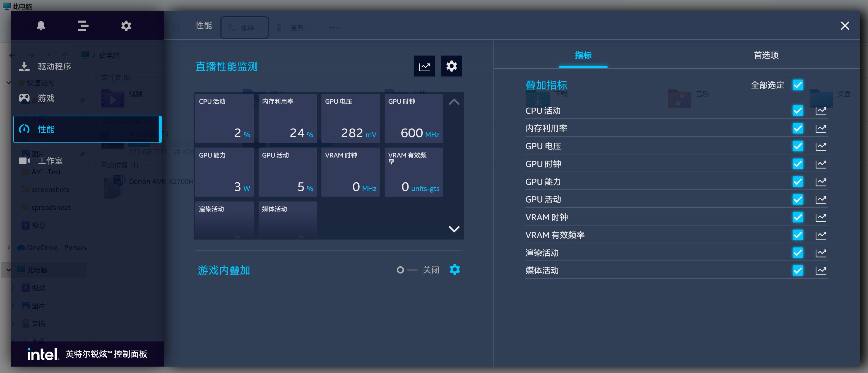Select the GPU 时钟 600 MHz tile

(414, 118)
